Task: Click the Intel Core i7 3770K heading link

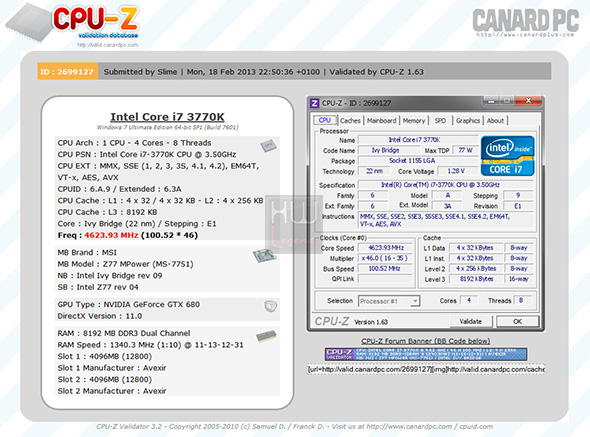Action: point(167,117)
